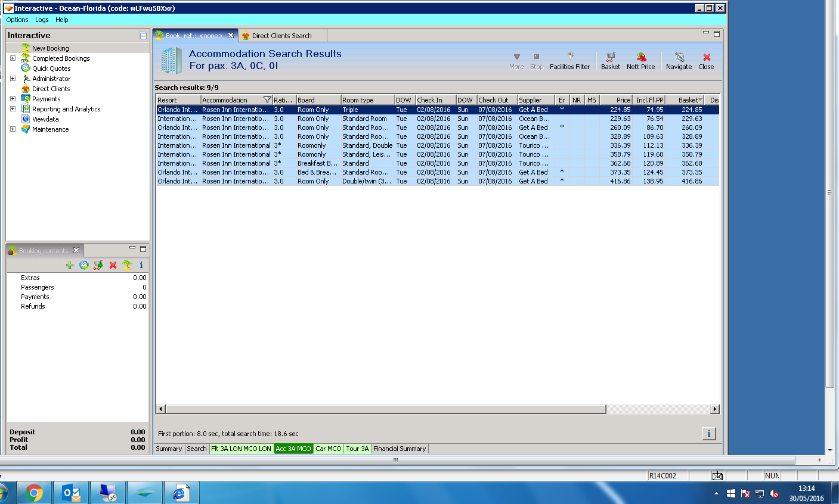The image size is (839, 504).
Task: Click the cart with green arrow icon
Action: (98, 265)
